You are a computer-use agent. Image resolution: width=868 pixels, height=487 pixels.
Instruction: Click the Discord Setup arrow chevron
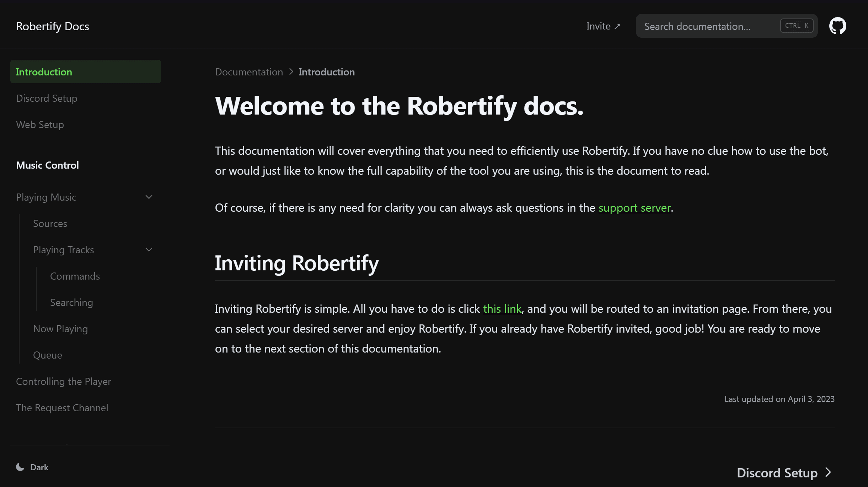tap(828, 472)
